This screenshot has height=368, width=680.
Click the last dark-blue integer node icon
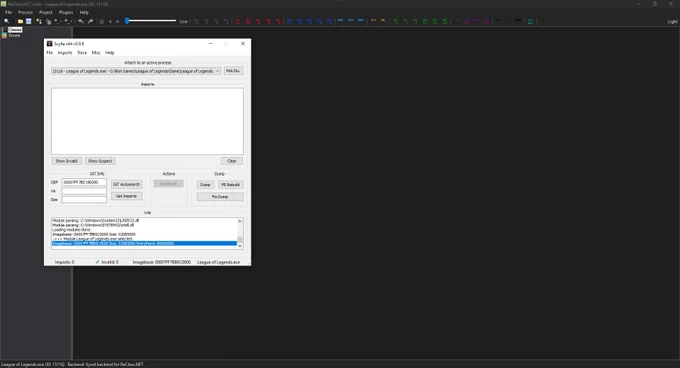click(x=329, y=21)
